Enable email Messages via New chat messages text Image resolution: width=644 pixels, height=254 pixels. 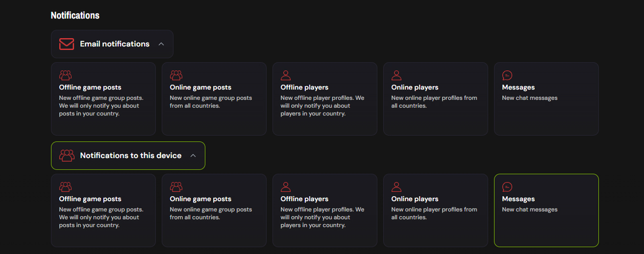529,98
